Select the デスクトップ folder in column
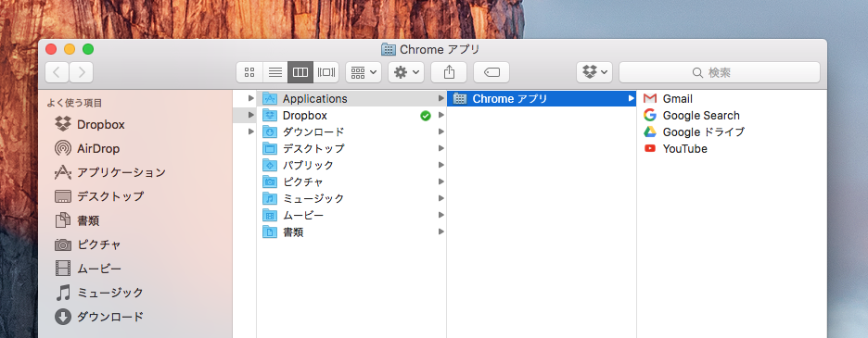Viewport: 868px width, 338px height. click(351, 148)
